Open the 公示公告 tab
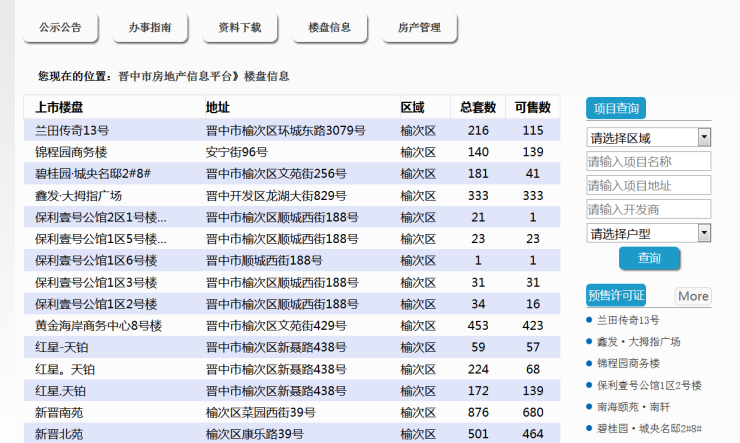The image size is (740, 443). click(x=60, y=28)
